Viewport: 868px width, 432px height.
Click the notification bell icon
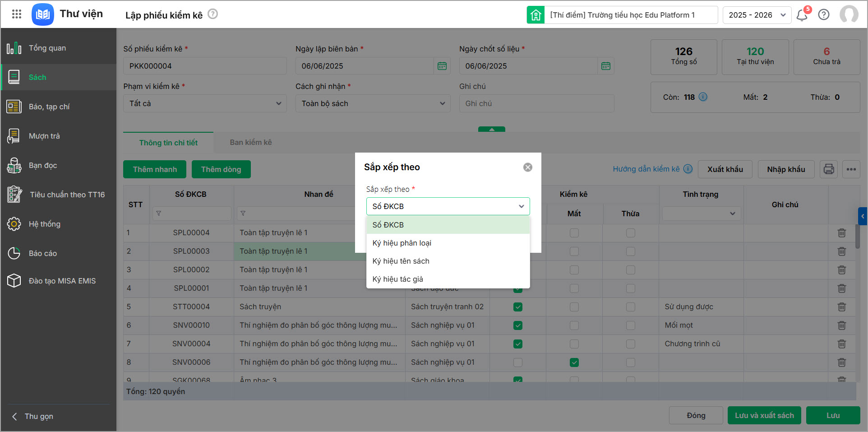[802, 15]
